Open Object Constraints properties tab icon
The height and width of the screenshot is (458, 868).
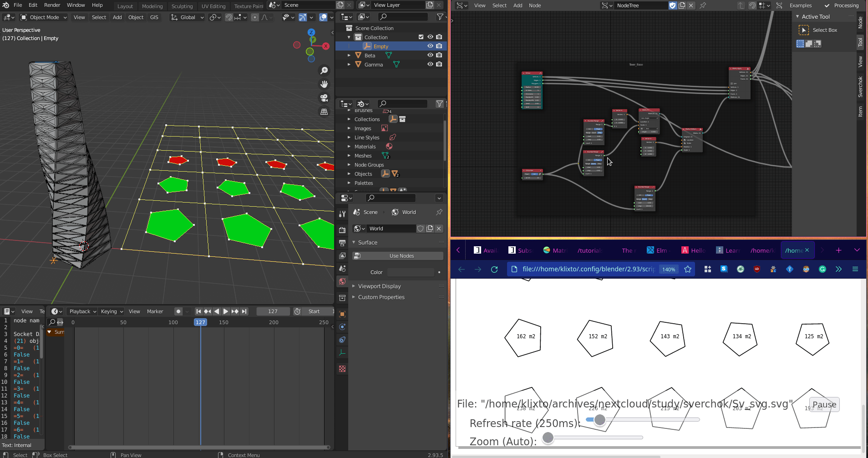pyautogui.click(x=342, y=340)
